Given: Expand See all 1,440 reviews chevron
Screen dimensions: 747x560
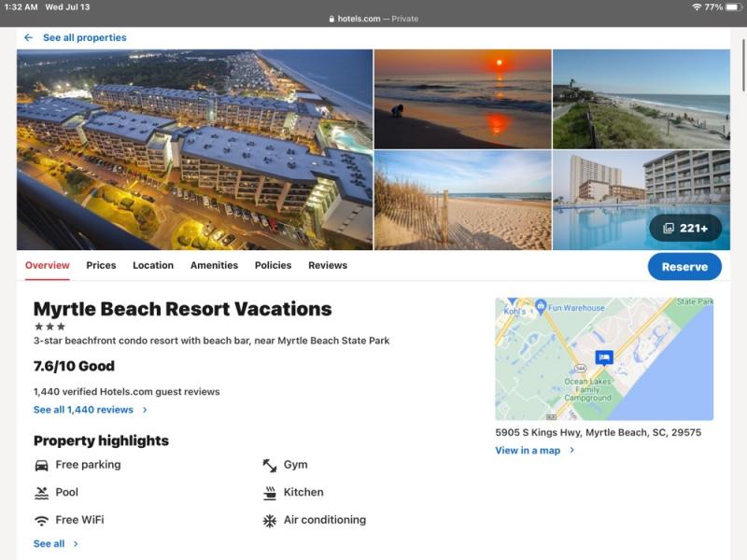Looking at the screenshot, I should 145,410.
